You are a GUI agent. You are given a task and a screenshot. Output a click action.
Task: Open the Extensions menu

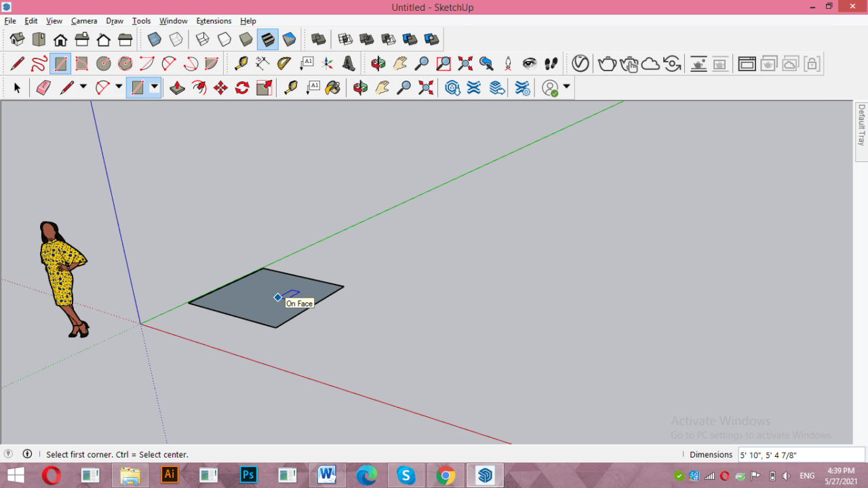tap(214, 21)
